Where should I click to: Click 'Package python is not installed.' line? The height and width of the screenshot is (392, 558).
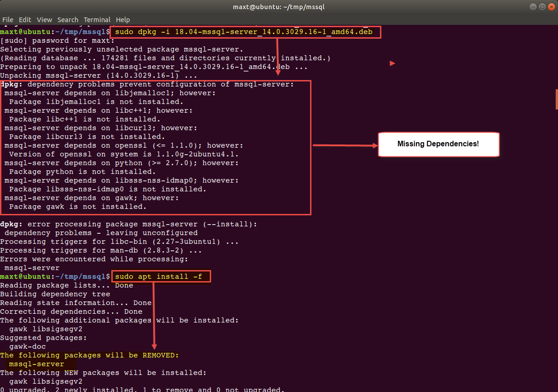click(x=82, y=172)
